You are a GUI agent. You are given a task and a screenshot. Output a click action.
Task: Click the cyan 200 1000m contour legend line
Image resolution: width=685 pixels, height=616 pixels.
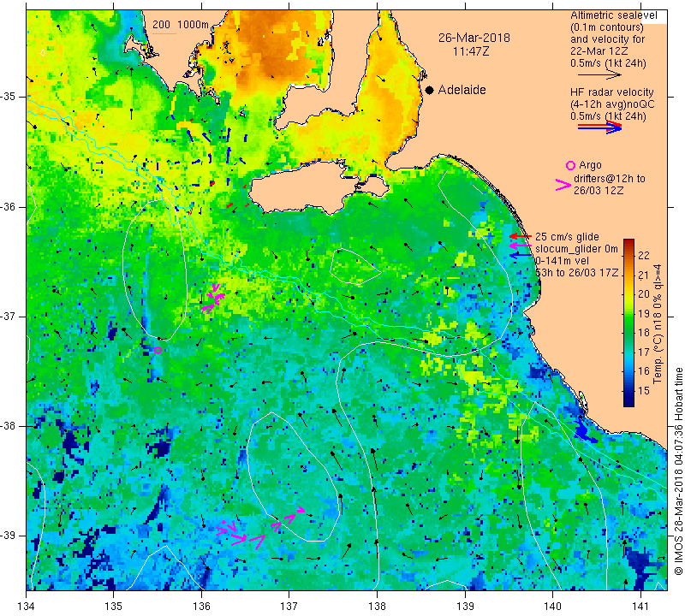pos(164,33)
